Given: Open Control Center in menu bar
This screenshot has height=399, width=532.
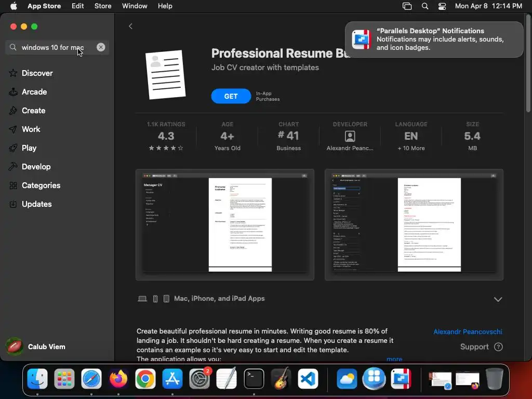Looking at the screenshot, I should click(x=442, y=6).
